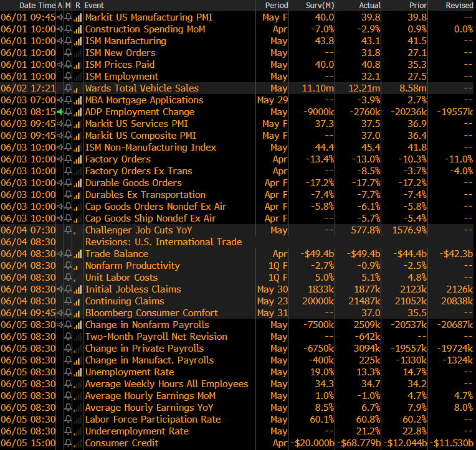Open the relevance bars icon for Durable Goods Orders
This screenshot has height=450, width=476.
pos(78,183)
